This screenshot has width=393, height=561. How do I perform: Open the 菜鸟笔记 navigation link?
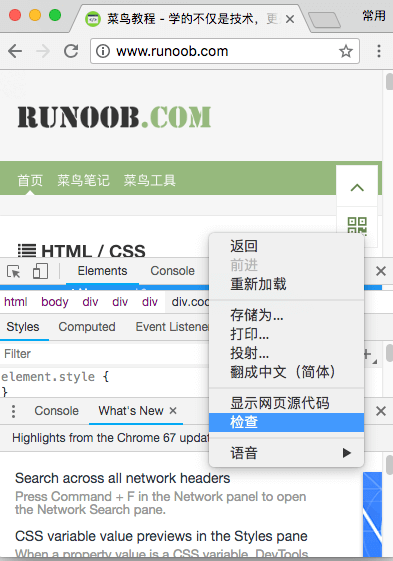coord(83,180)
